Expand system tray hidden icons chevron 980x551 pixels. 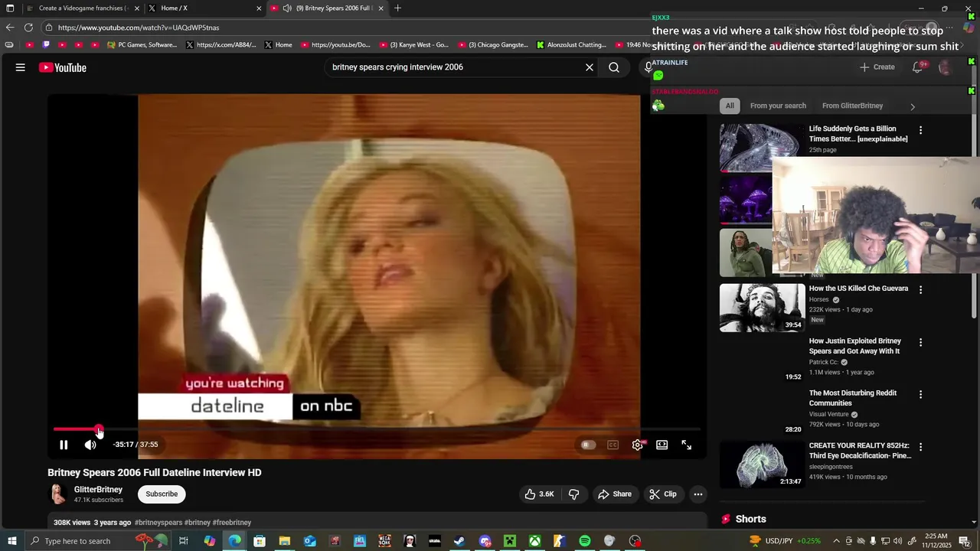point(836,541)
